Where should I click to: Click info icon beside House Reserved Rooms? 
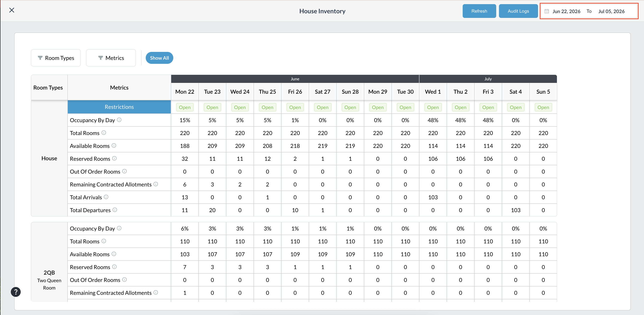click(x=114, y=158)
